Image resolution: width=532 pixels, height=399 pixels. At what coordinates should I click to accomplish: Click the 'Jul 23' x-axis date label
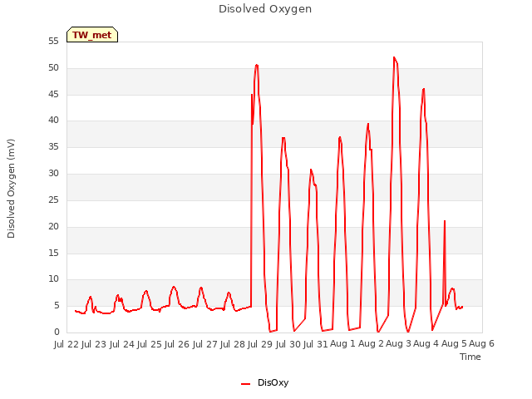click(x=94, y=344)
